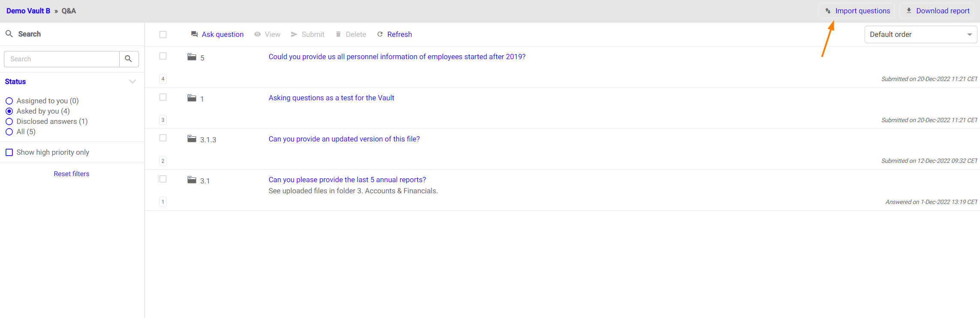
Task: Tick checkbox for annual reports question
Action: pyautogui.click(x=163, y=179)
